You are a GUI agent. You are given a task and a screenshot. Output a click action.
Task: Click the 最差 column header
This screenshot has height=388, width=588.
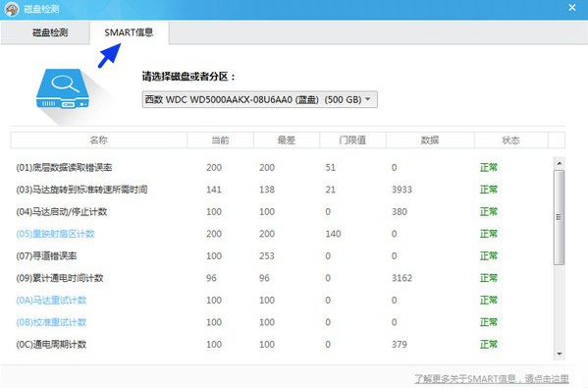click(x=287, y=140)
